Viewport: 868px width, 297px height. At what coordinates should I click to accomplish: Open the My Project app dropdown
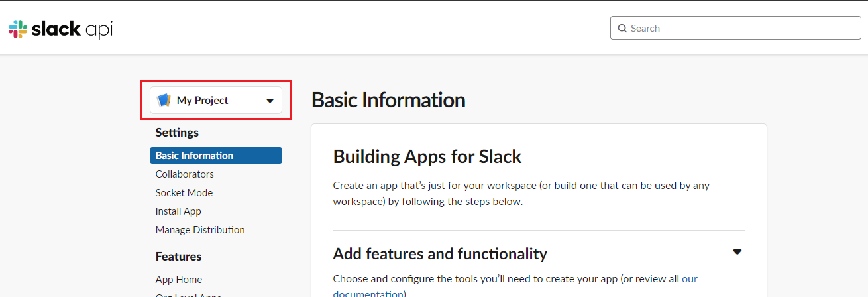pos(216,101)
